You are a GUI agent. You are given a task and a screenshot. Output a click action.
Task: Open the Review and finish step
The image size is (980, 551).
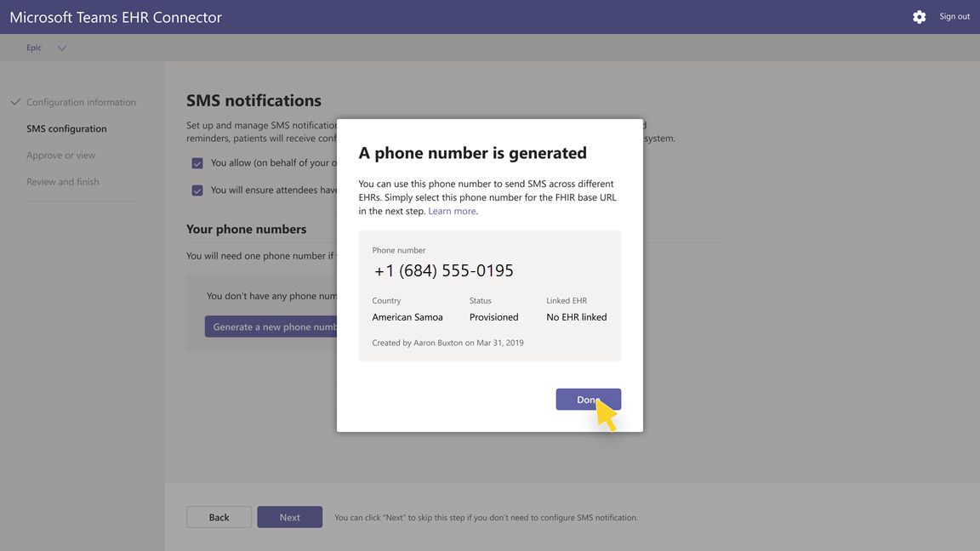pos(62,182)
